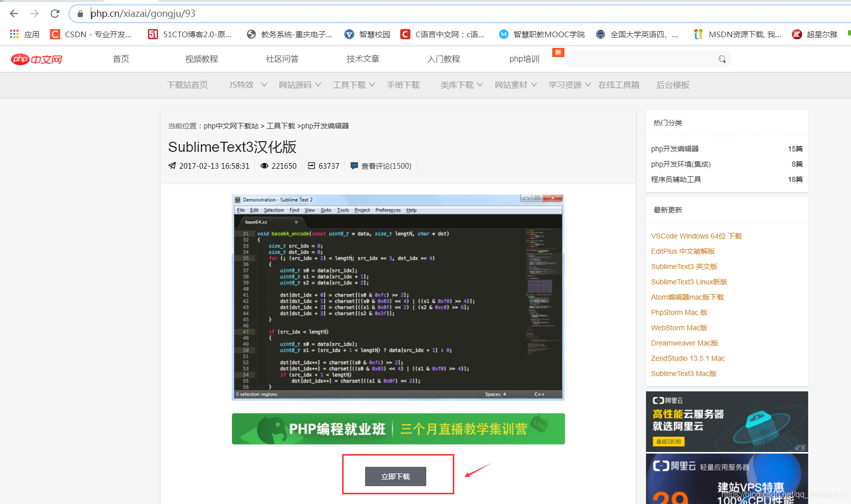This screenshot has width=851, height=504.
Task: Open SublimeText3 Mac版 link
Action: pyautogui.click(x=684, y=374)
